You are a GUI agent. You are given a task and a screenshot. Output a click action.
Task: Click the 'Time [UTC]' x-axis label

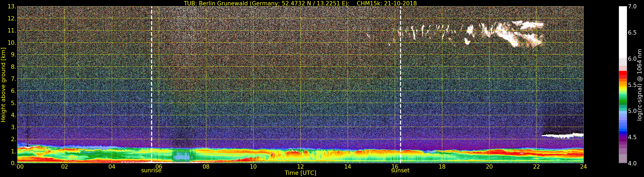click(300, 173)
